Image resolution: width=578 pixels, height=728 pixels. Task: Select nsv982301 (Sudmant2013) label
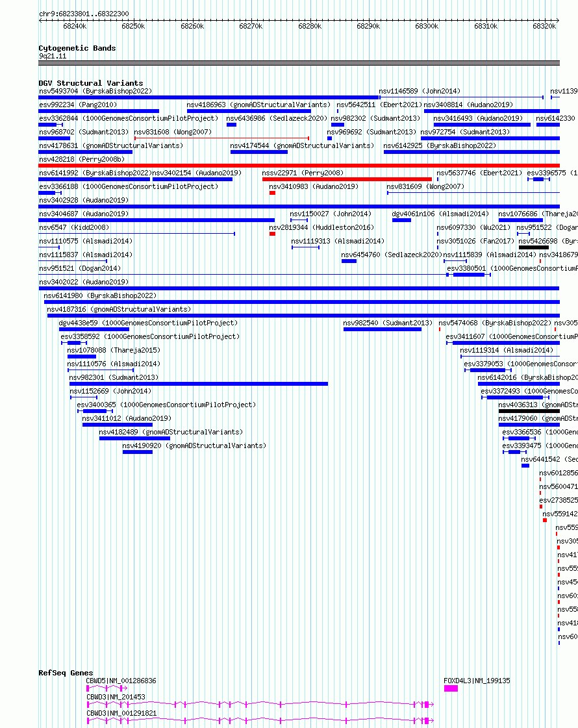[113, 377]
